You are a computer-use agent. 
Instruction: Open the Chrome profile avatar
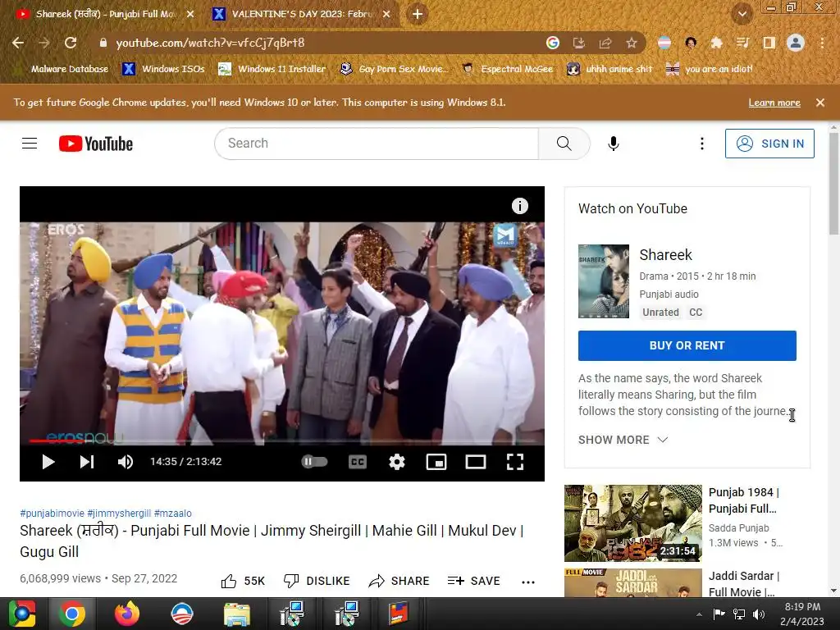pyautogui.click(x=796, y=43)
